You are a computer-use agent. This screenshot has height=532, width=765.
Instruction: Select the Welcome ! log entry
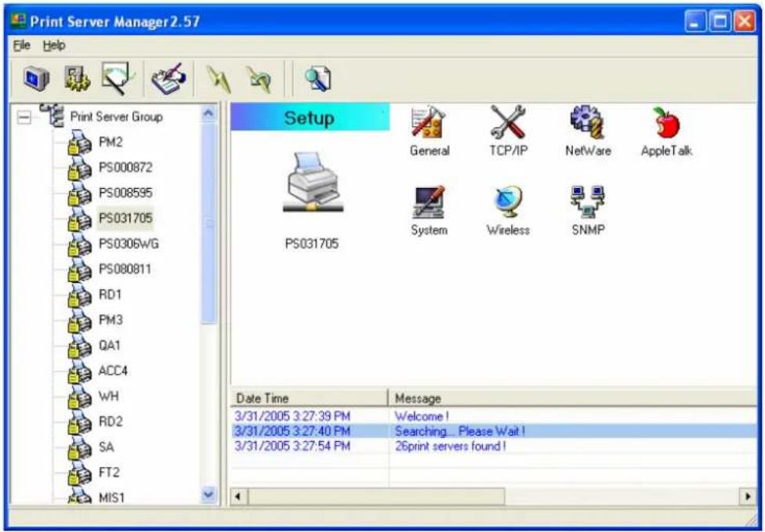(x=494, y=416)
